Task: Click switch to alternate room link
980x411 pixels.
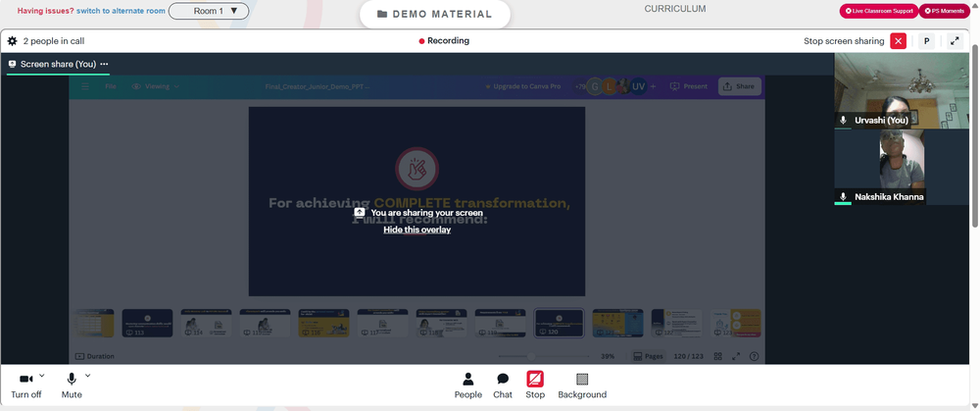Action: click(122, 11)
